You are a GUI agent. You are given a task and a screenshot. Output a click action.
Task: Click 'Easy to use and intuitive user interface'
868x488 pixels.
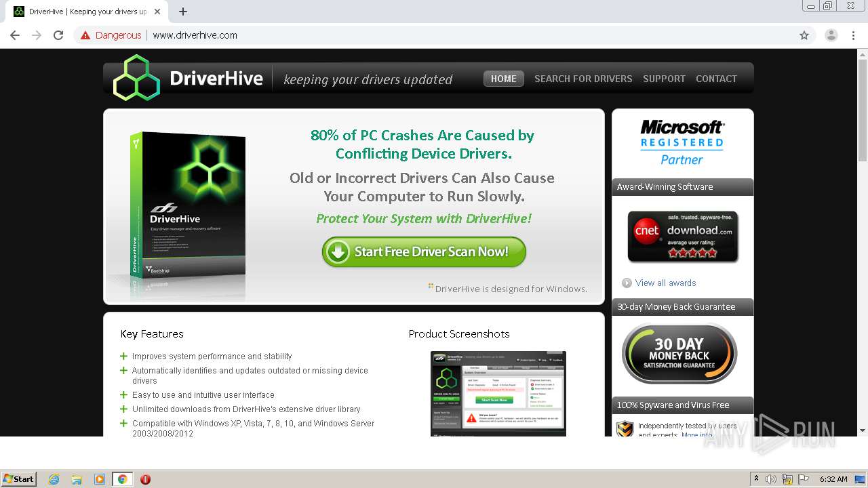coord(203,394)
